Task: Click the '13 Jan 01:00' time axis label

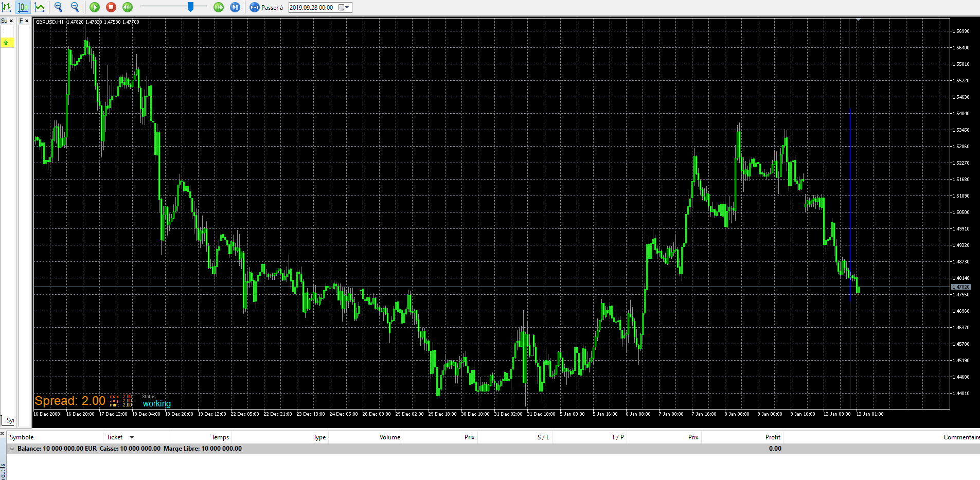Action: [870, 414]
